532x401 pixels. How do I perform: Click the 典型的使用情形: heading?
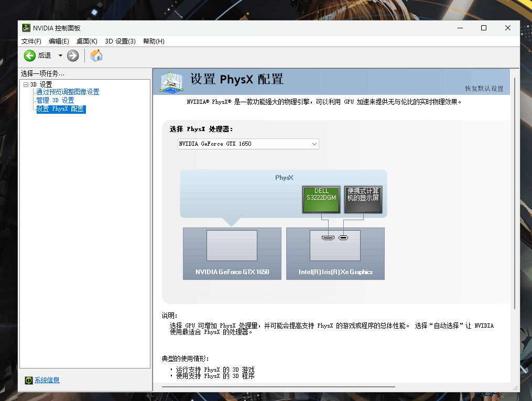click(x=185, y=359)
